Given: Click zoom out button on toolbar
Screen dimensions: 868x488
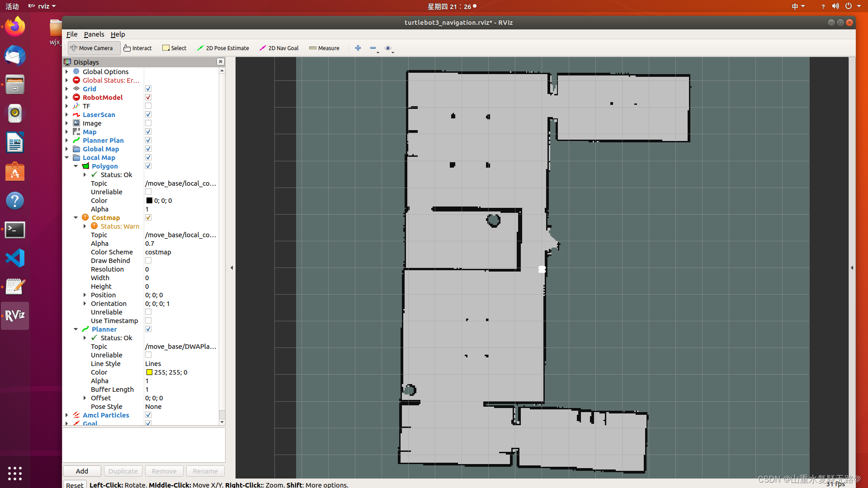Looking at the screenshot, I should pyautogui.click(x=373, y=47).
